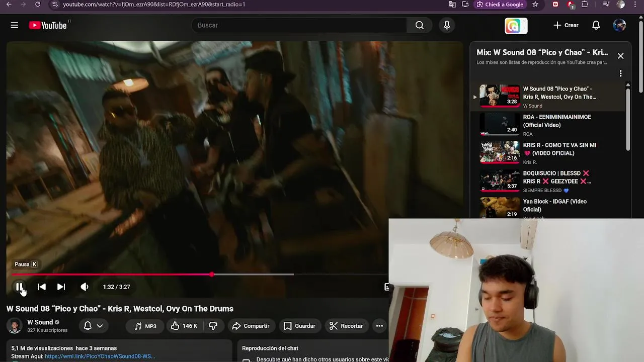Open the YouTube account avatar menu
Viewport: 644px width, 362px height.
click(619, 25)
